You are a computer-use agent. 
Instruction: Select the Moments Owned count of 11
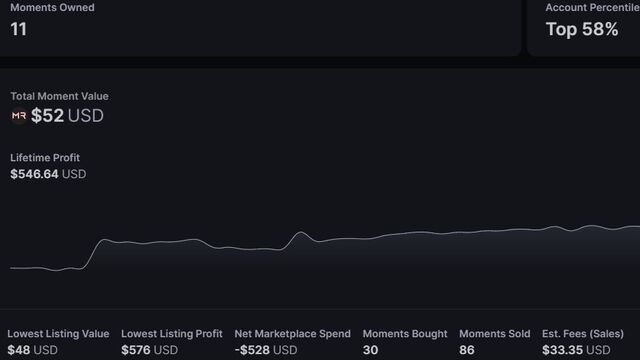[19, 29]
